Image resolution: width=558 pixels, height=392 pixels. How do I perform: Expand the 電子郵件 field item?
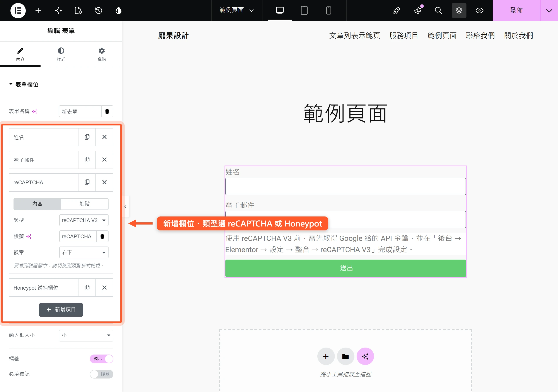(x=44, y=160)
